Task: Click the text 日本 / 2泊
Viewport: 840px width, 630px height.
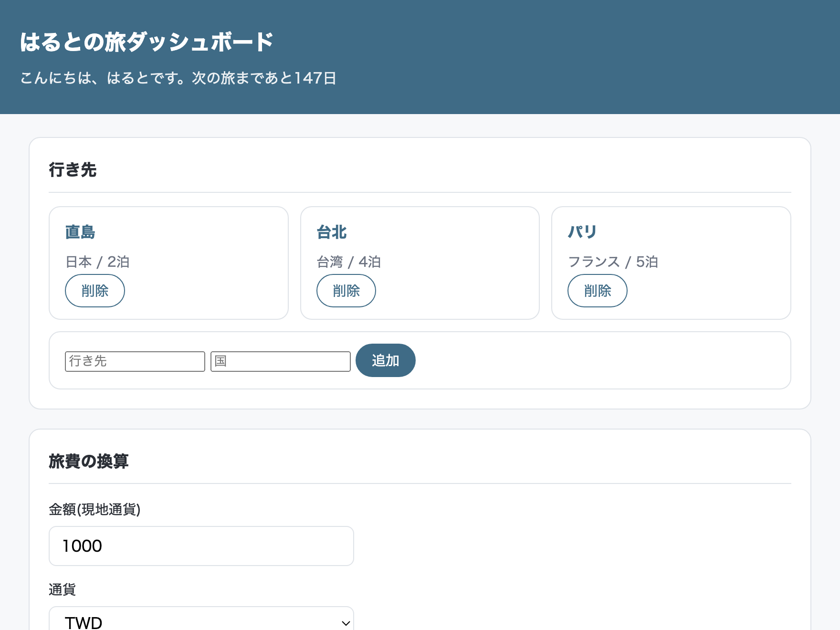Action: [x=97, y=262]
